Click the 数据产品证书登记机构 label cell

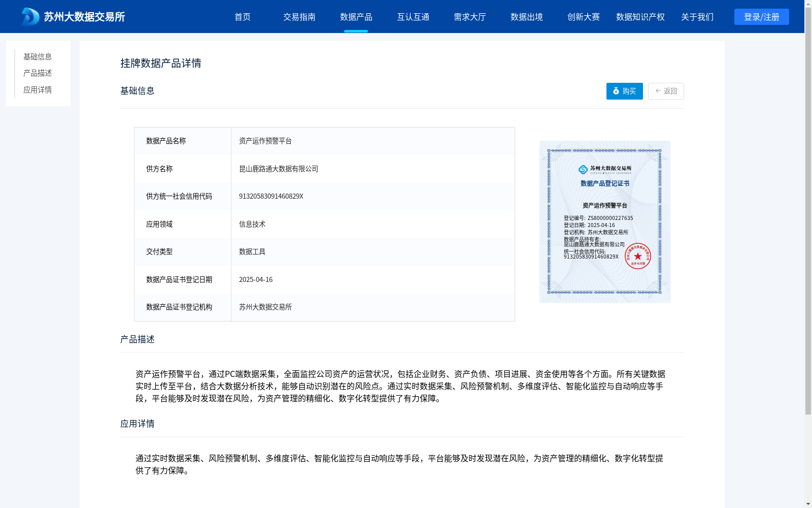tap(183, 307)
